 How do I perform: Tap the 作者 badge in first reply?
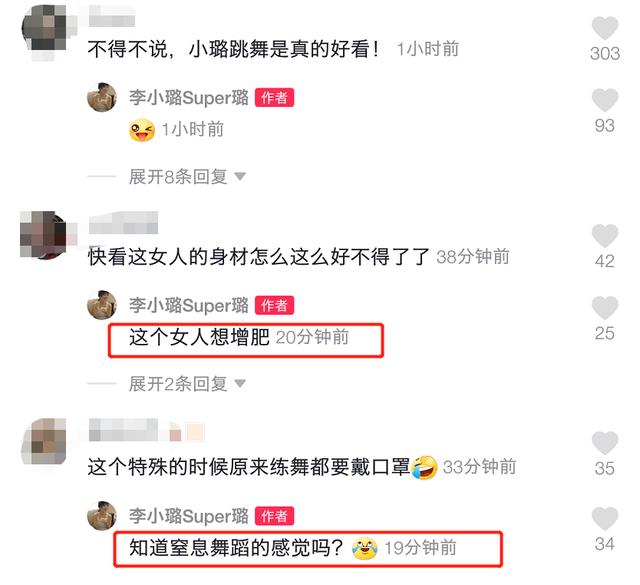[x=274, y=98]
